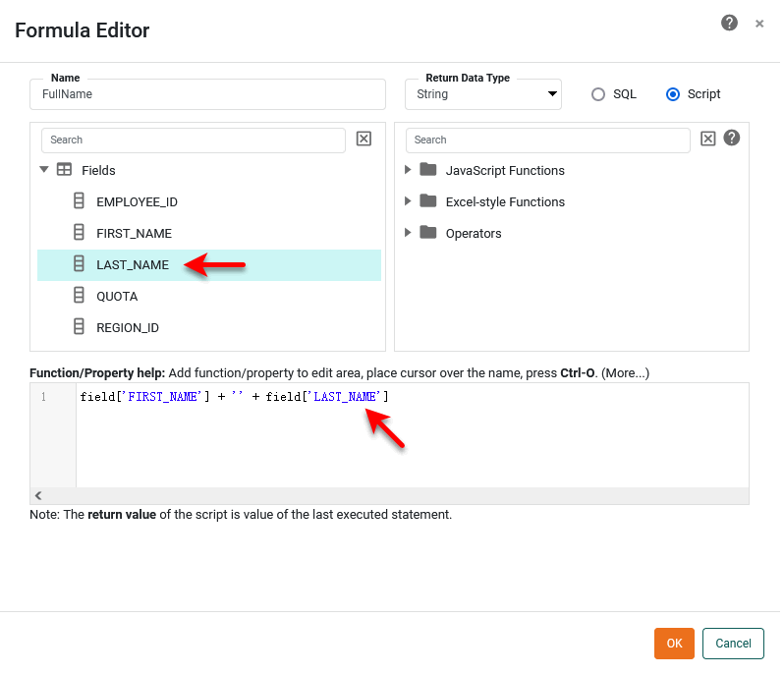Select the FIRST_NAME field
Viewport: 784px width, 675px height.
(134, 233)
